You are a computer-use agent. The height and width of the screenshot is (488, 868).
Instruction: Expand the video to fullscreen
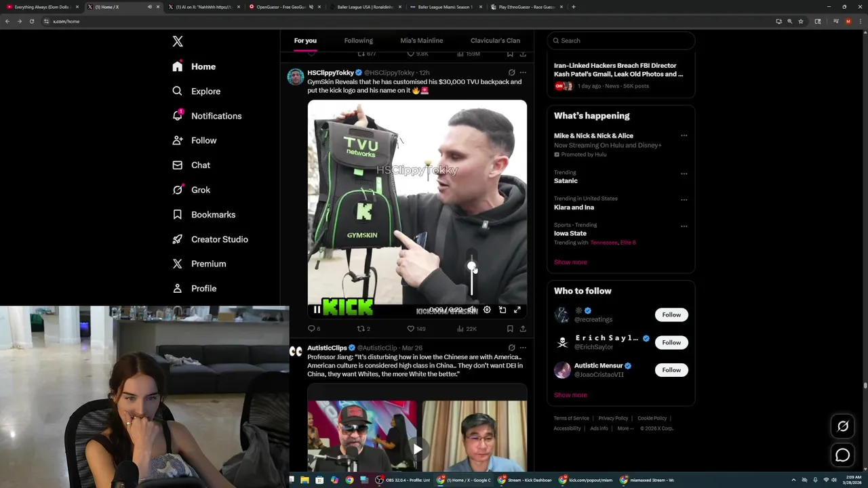pyautogui.click(x=517, y=310)
